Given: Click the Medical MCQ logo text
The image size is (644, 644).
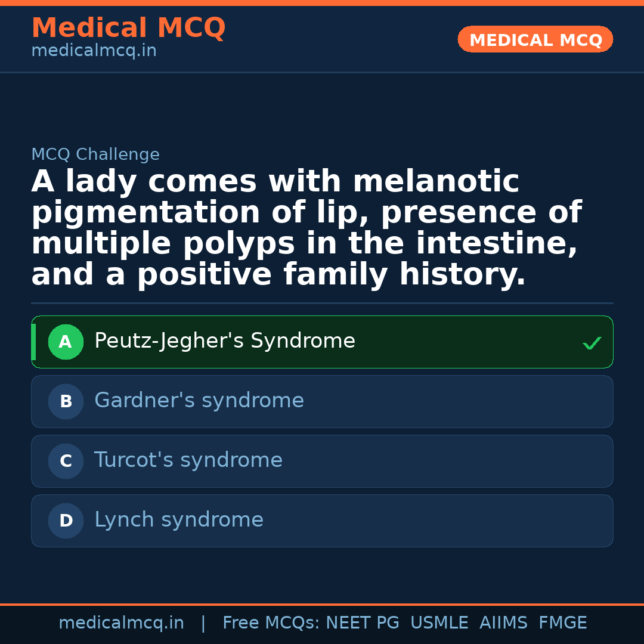Looking at the screenshot, I should pyautogui.click(x=128, y=27).
